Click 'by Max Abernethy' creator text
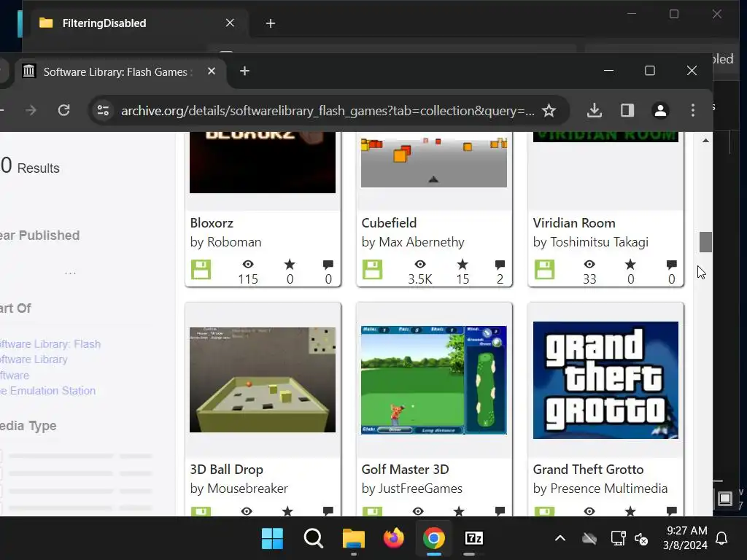 pyautogui.click(x=413, y=242)
